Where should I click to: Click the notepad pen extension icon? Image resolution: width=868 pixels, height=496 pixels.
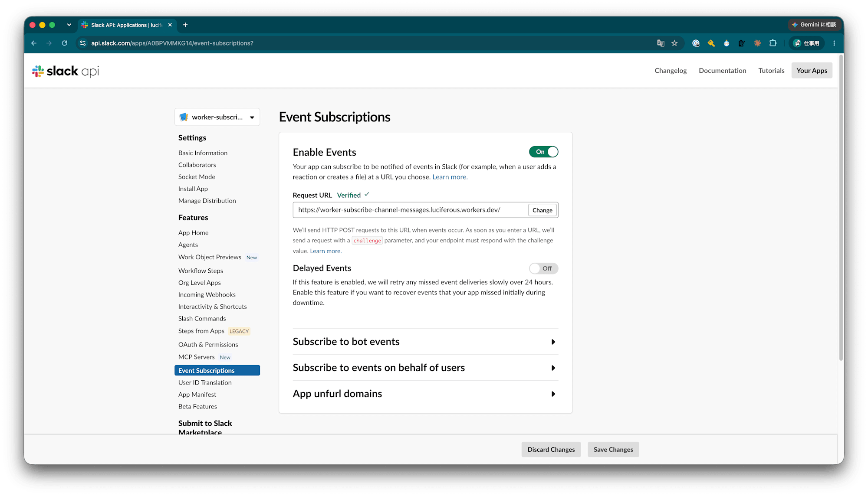click(742, 43)
